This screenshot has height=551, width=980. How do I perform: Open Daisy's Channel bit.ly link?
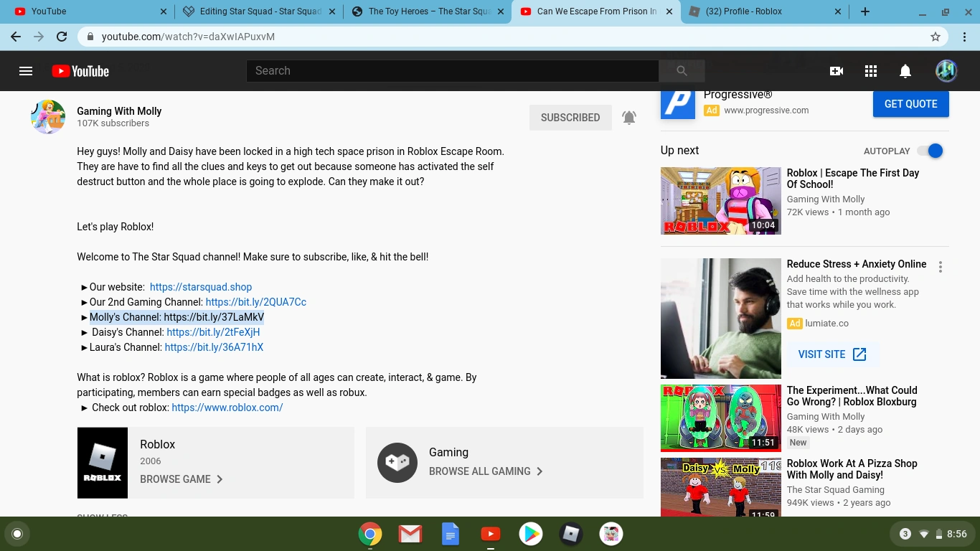point(213,332)
